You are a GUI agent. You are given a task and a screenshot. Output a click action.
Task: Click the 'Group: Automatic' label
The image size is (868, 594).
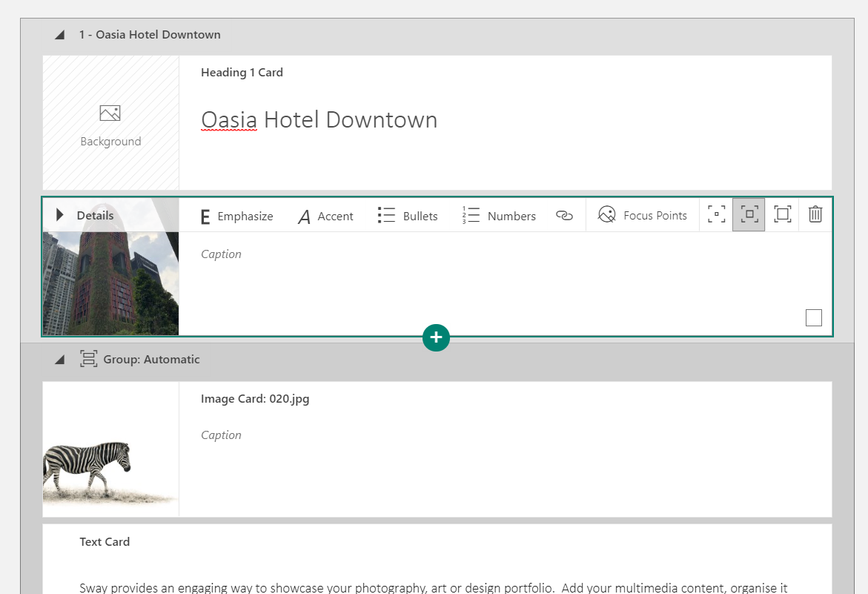(x=151, y=360)
